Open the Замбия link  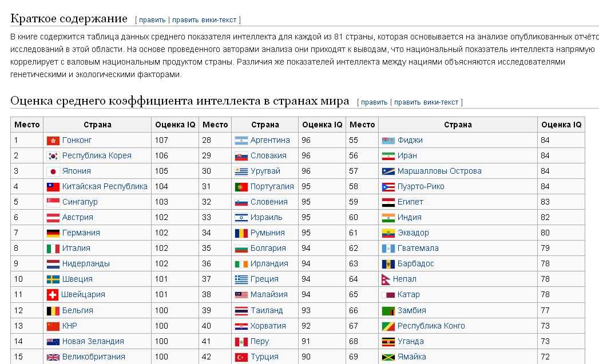click(412, 311)
